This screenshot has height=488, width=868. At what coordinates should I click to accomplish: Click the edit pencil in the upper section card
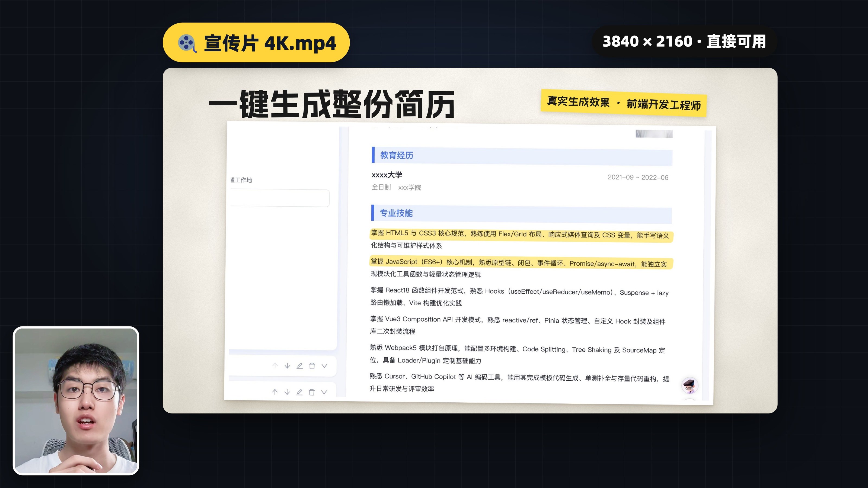coord(299,366)
